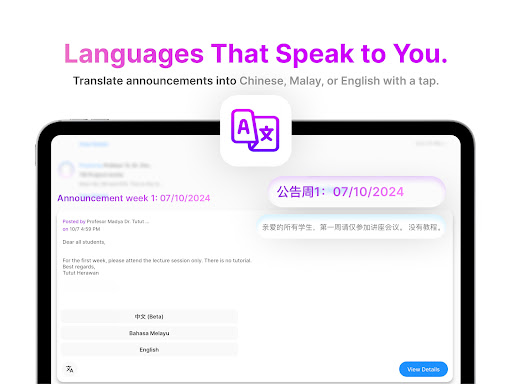The width and height of the screenshot is (512, 384).
Task: Click the Chinese translated message bubble
Action: [352, 227]
